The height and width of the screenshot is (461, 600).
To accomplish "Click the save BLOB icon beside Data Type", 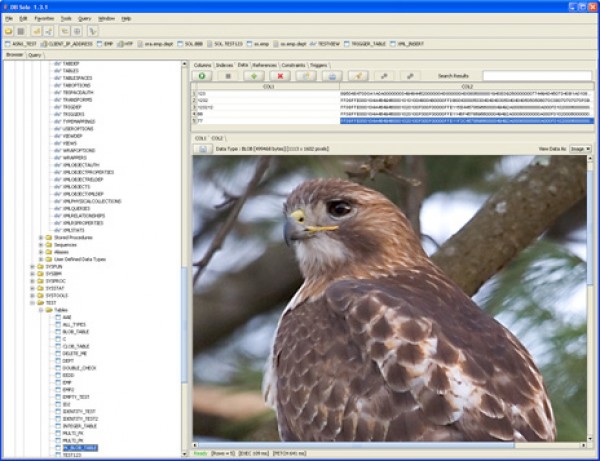I will [x=201, y=148].
